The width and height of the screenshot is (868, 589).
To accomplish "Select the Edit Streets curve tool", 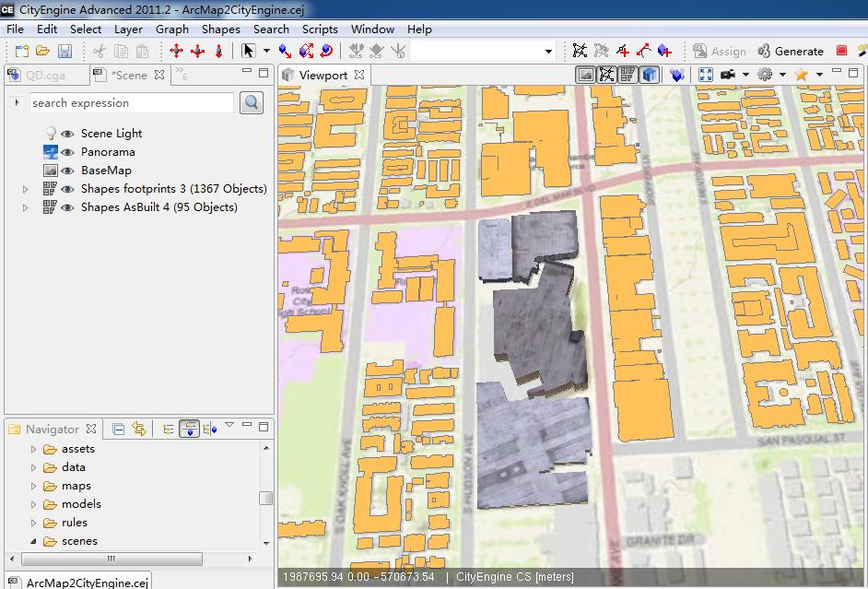I will point(643,51).
